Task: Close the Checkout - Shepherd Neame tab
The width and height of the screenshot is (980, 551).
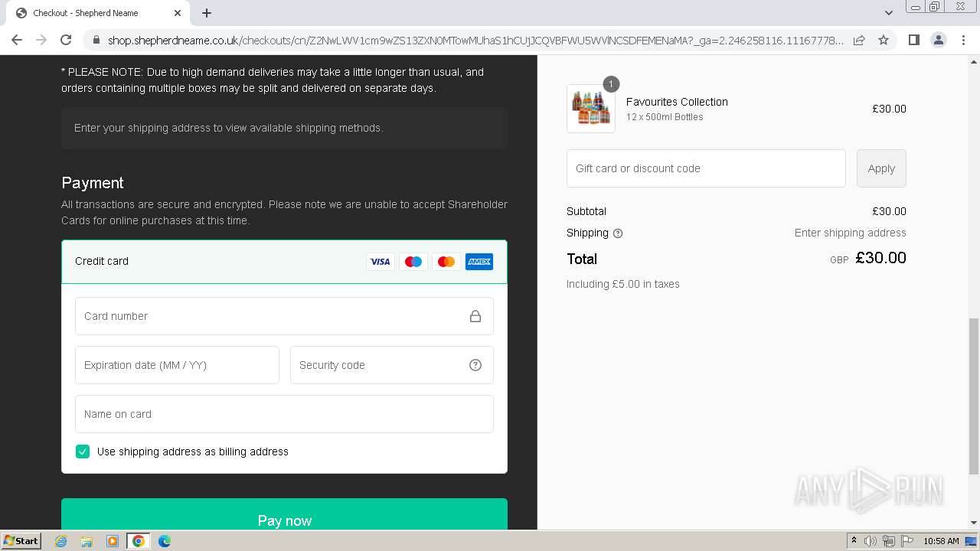Action: 178,13
